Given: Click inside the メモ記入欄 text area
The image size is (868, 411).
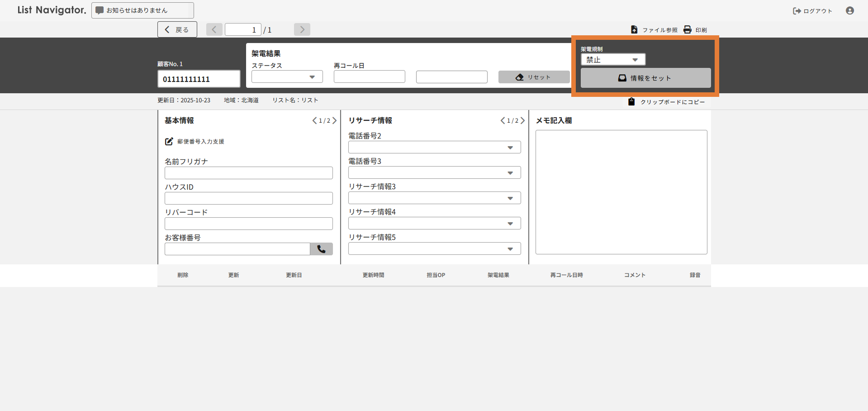Looking at the screenshot, I should tap(621, 192).
